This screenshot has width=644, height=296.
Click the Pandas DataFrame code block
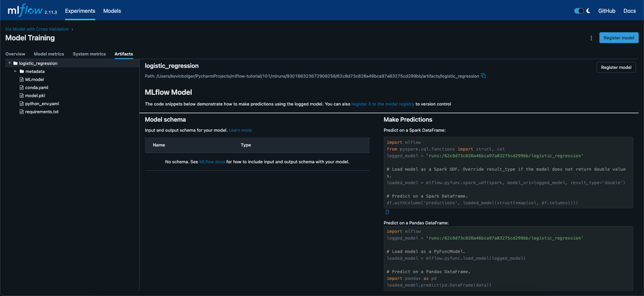tap(508, 259)
